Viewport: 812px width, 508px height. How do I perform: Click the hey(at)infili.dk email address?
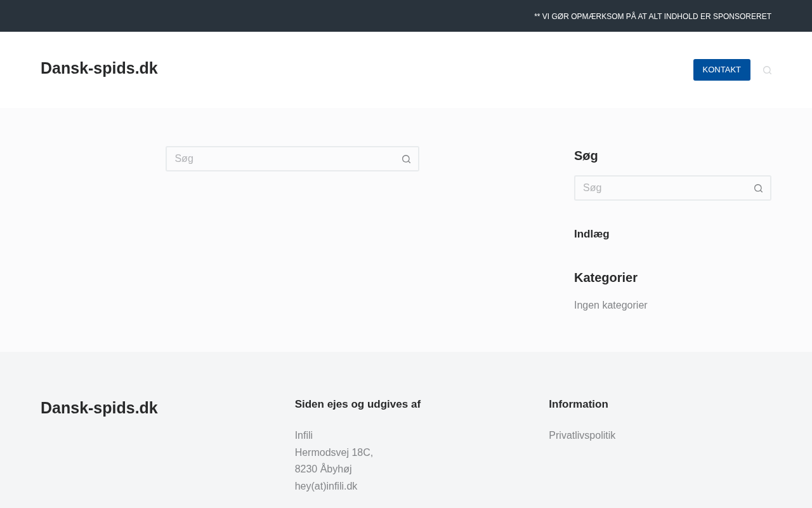point(325,486)
